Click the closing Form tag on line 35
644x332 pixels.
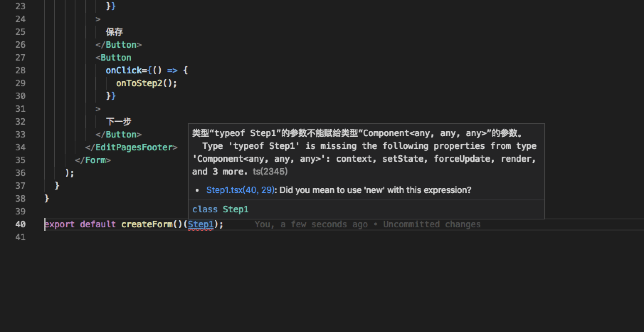93,160
